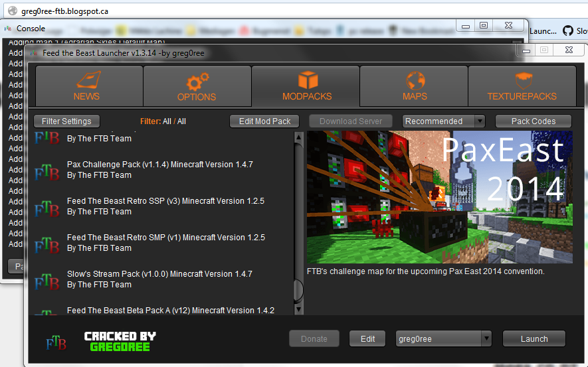Click FTB logo beside Pax Challenge Pack
Viewport: 588px width, 367px height.
[x=47, y=173]
